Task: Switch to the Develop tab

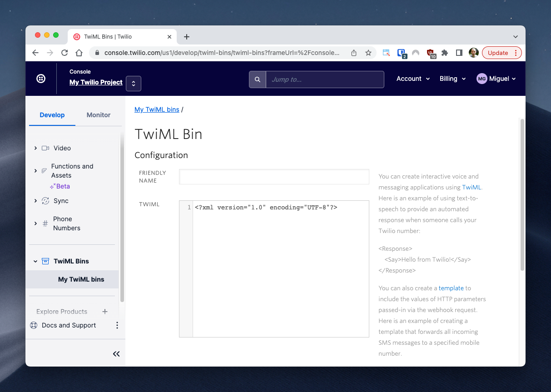Action: 52,115
